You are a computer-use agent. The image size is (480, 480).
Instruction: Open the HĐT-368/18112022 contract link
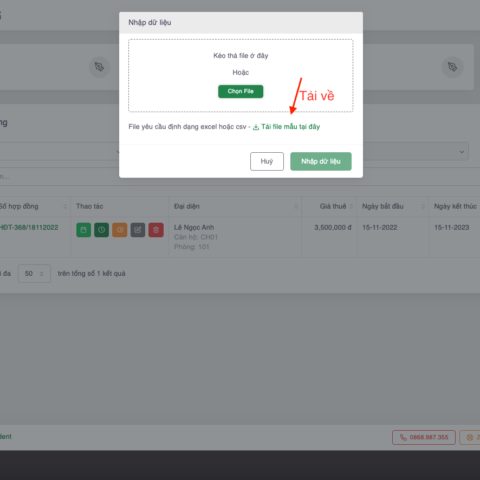tap(29, 227)
